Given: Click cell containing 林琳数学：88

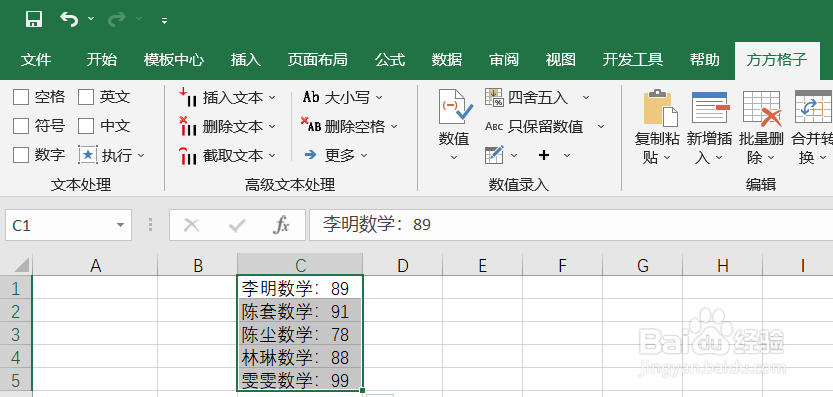Looking at the screenshot, I should click(x=300, y=357).
